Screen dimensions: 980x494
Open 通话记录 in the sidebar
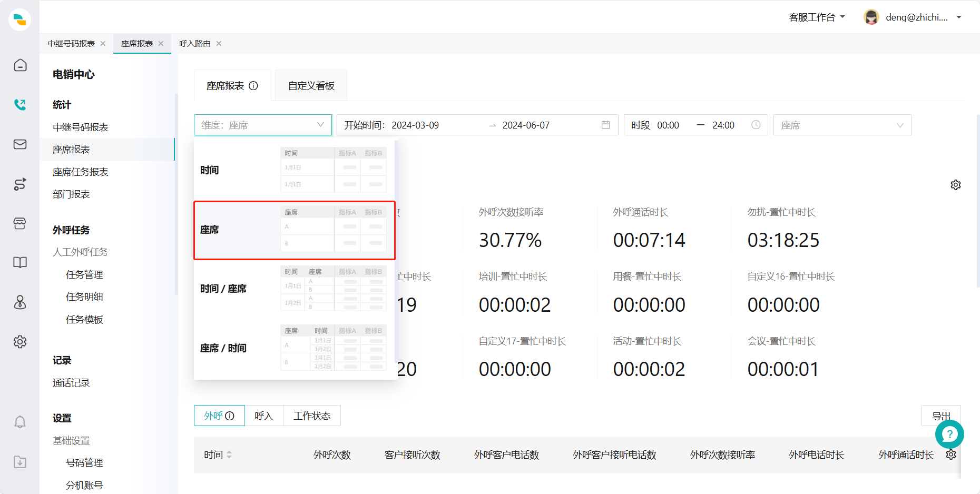pos(71,383)
